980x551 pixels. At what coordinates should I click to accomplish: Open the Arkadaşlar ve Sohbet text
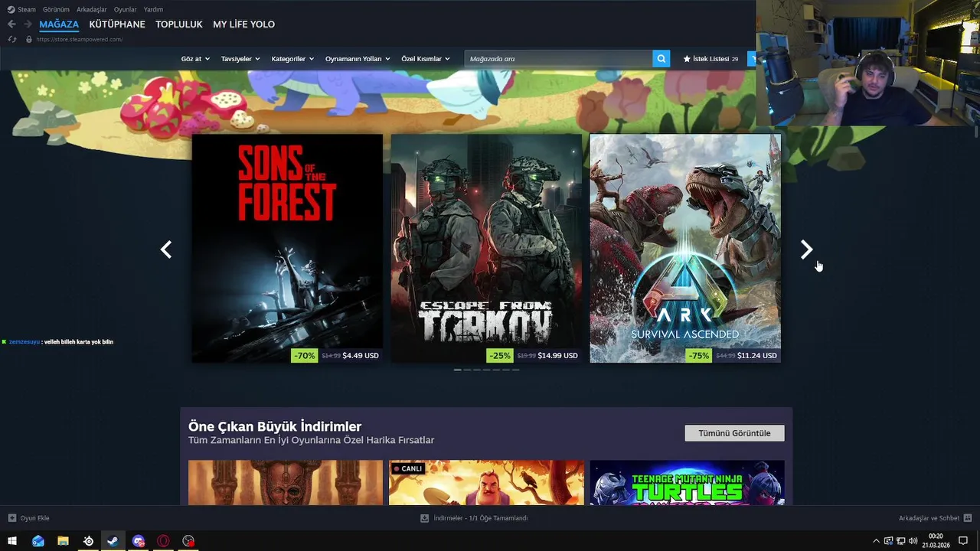point(929,518)
